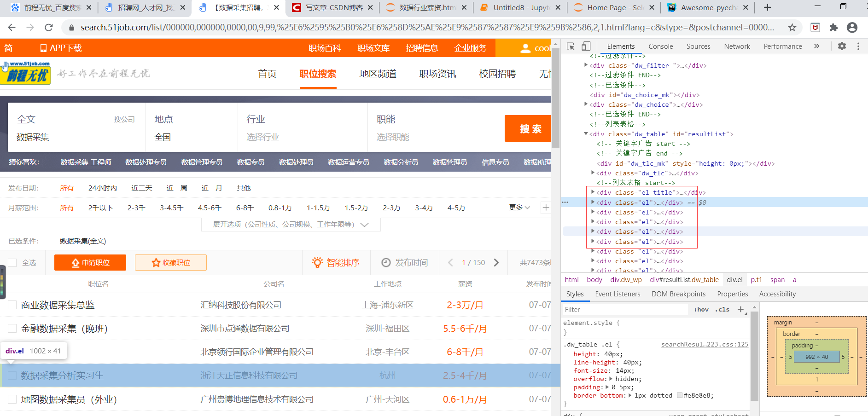Toggle :hov element state panel
Screen dimensions: 868x416
click(701, 309)
